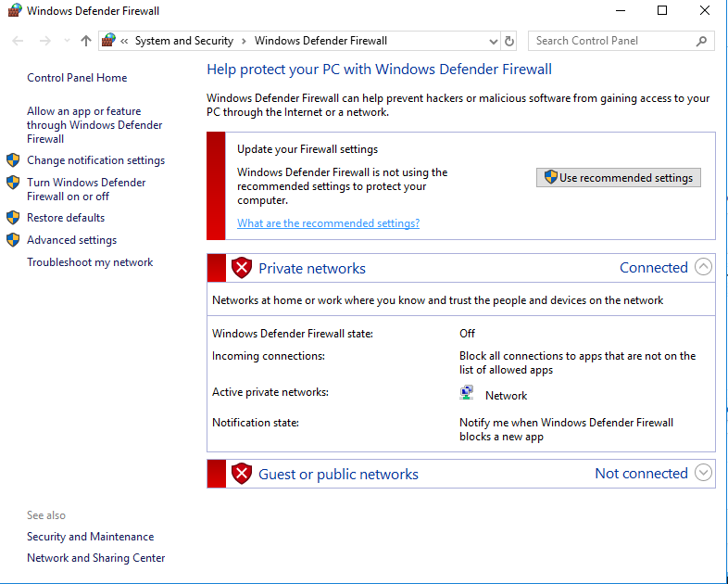Click 'Notification state:' label
This screenshot has width=728, height=584.
tap(256, 423)
